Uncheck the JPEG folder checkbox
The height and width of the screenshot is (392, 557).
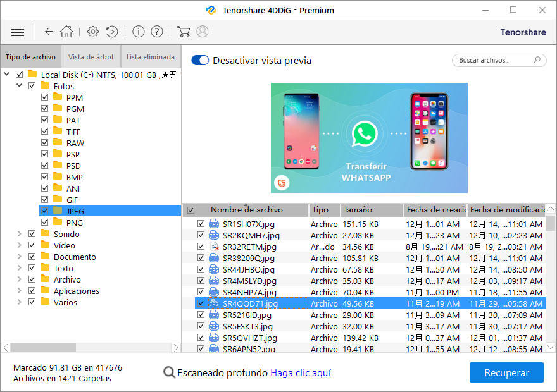click(x=44, y=211)
